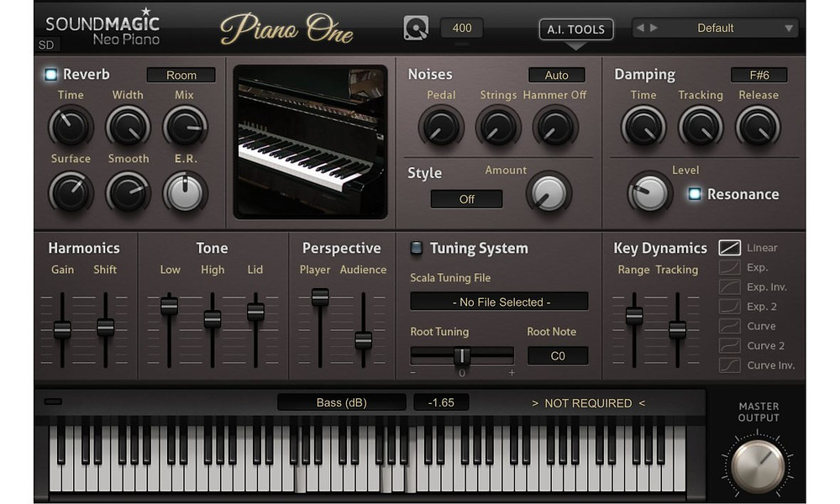Click the SoundMagic Neo Piano logo
The image size is (840, 504).
pos(102,27)
